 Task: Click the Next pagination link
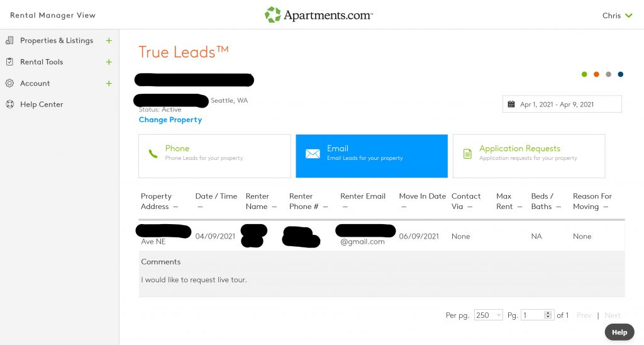[x=613, y=315]
